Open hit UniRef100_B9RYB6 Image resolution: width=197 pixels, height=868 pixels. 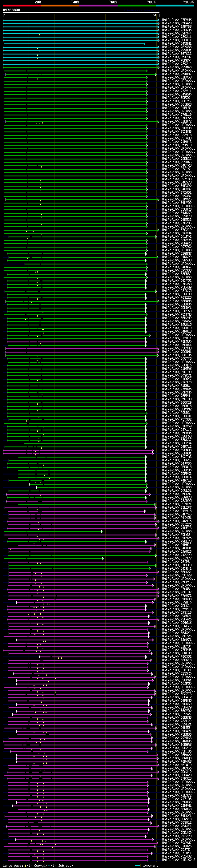pyautogui.click(x=177, y=26)
